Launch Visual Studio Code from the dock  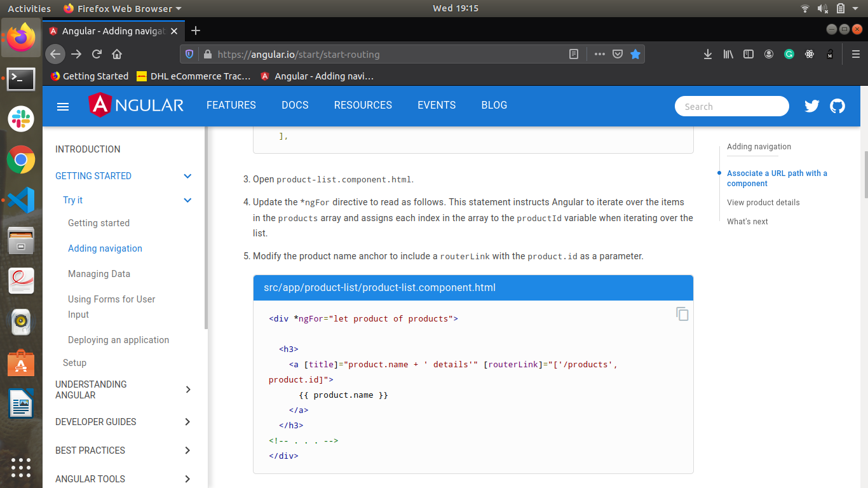(x=21, y=200)
